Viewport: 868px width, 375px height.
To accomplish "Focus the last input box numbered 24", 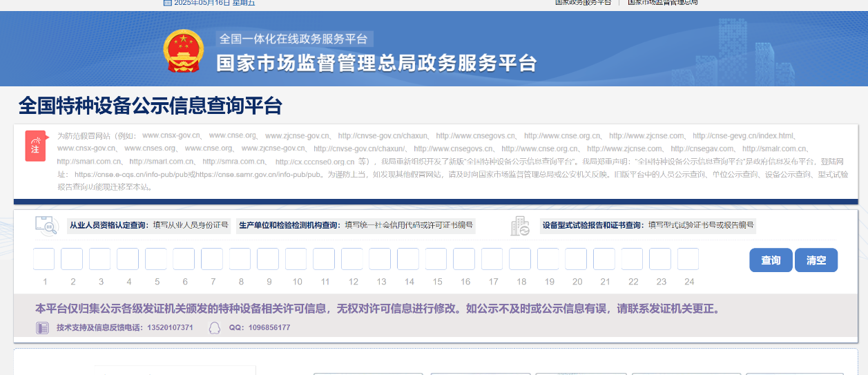I will (688, 259).
